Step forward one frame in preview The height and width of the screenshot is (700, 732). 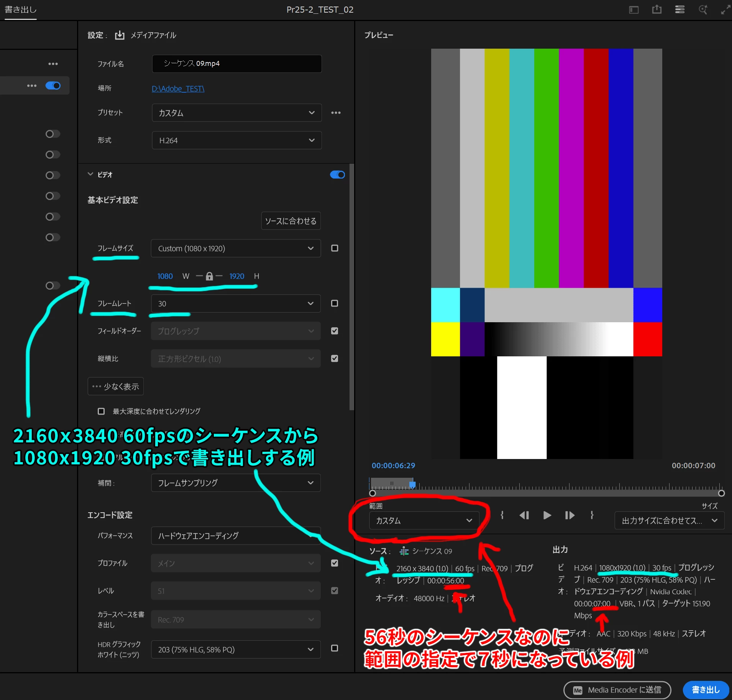(x=570, y=515)
